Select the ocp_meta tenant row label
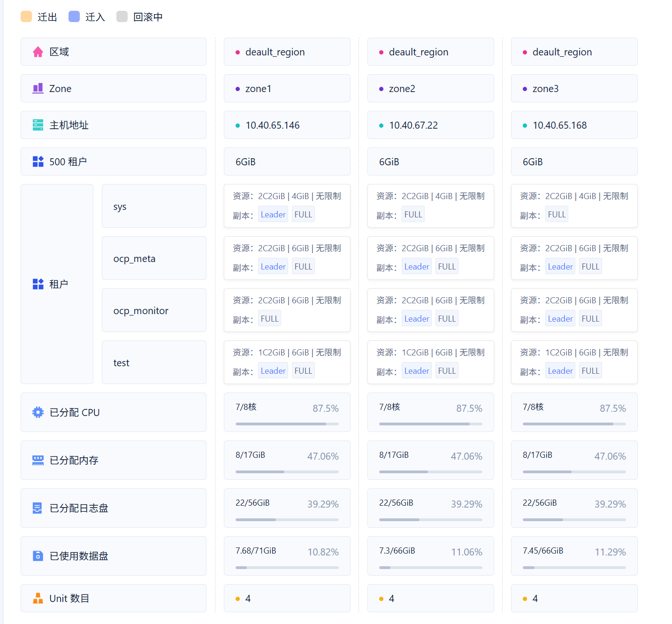The width and height of the screenshot is (672, 624). coord(135,259)
